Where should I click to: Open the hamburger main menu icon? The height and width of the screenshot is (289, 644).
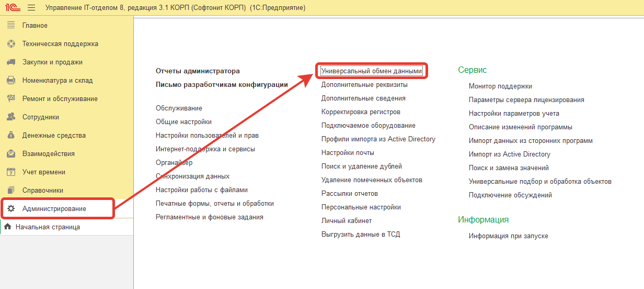31,8
